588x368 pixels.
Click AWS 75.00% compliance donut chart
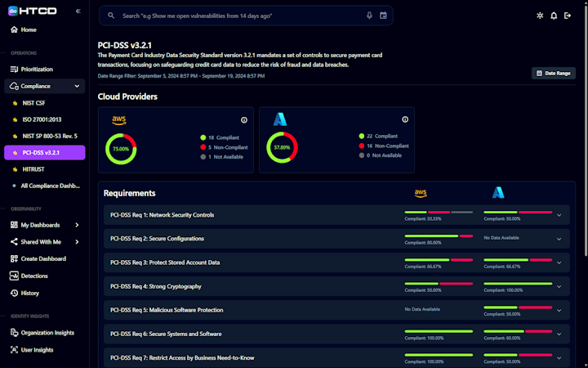tap(121, 149)
